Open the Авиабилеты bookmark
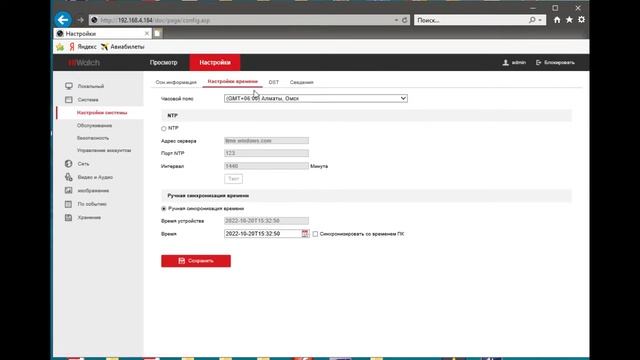This screenshot has width=640, height=360. pos(123,47)
